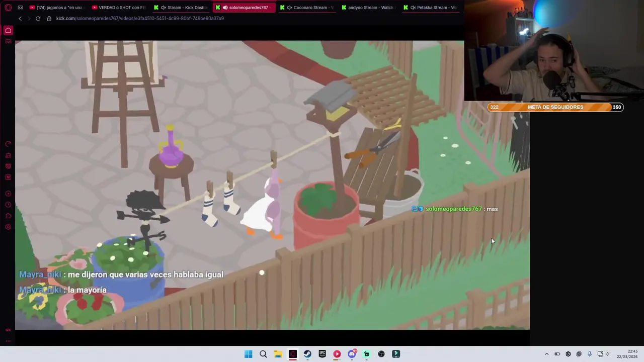Select the active solomeoparedes767 tab
This screenshot has height=362, width=644.
pyautogui.click(x=244, y=8)
